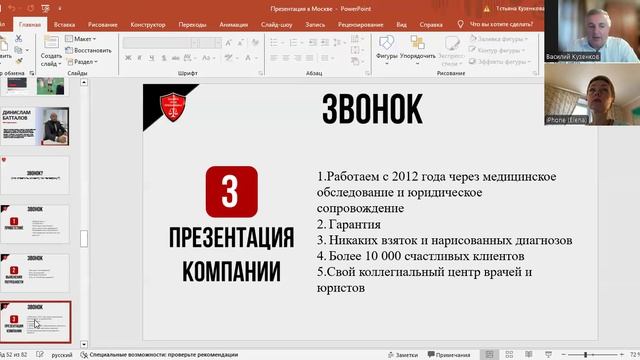Open the Слайд-шоу ribbon tab
640x360 pixels.
point(276,24)
